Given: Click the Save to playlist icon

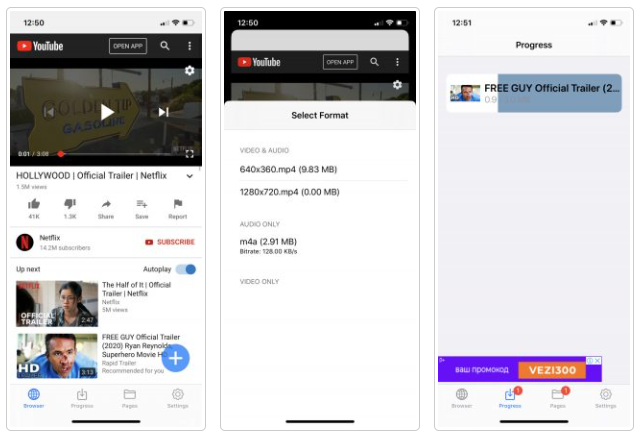Looking at the screenshot, I should 142,204.
